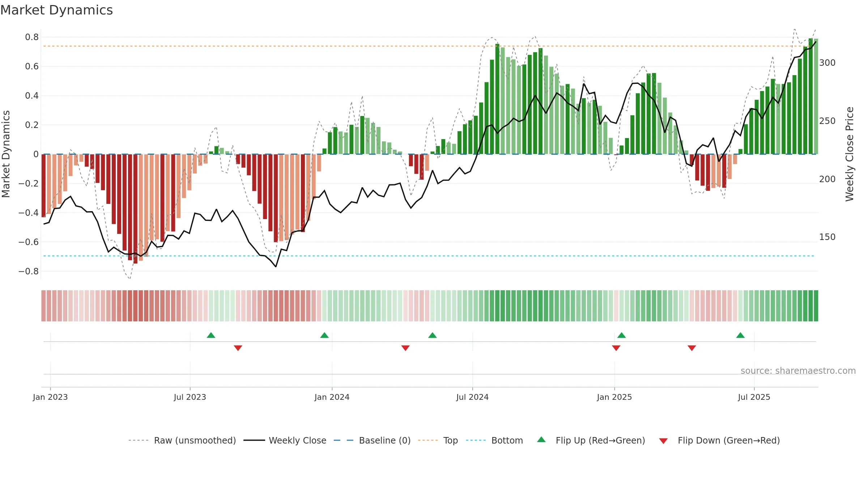Click the green flip-up marker just before Jan 2024

(324, 335)
